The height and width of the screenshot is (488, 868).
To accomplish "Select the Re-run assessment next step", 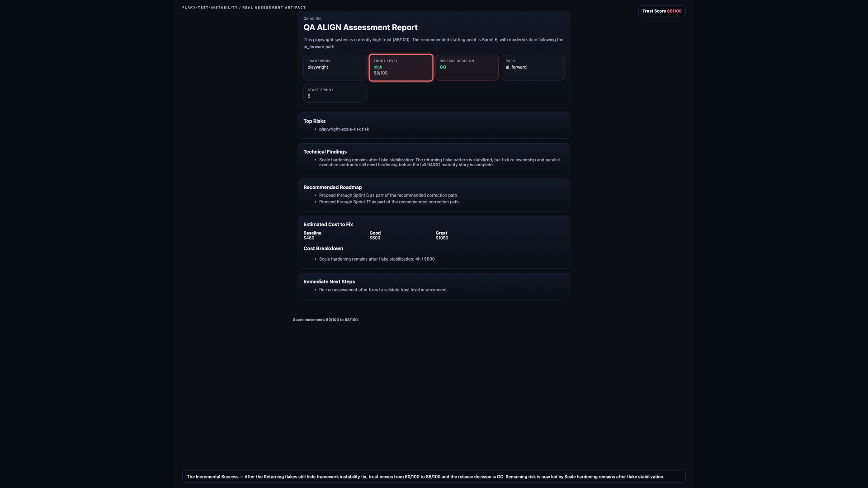I will (383, 290).
